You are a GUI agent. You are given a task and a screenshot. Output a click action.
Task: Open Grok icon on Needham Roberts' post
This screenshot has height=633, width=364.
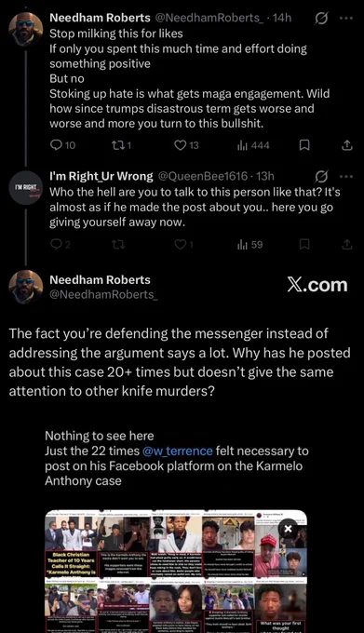[x=321, y=19]
